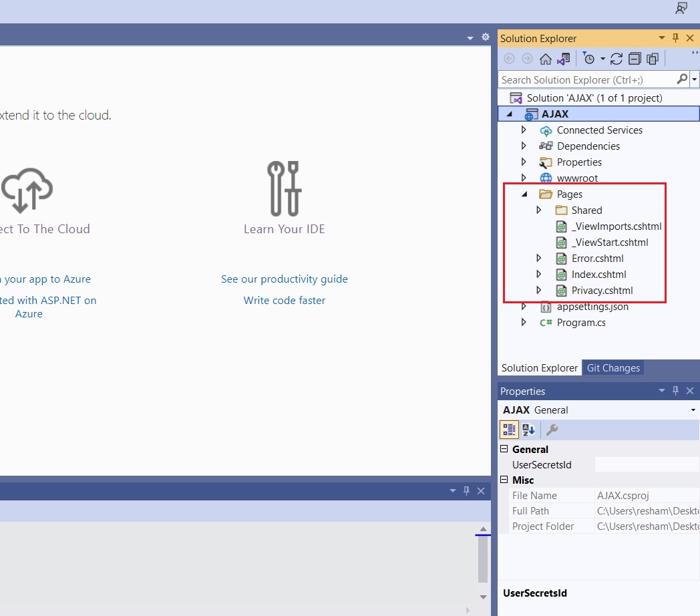The height and width of the screenshot is (616, 700).
Task: Select the Privacy.cshtml file
Action: 602,291
